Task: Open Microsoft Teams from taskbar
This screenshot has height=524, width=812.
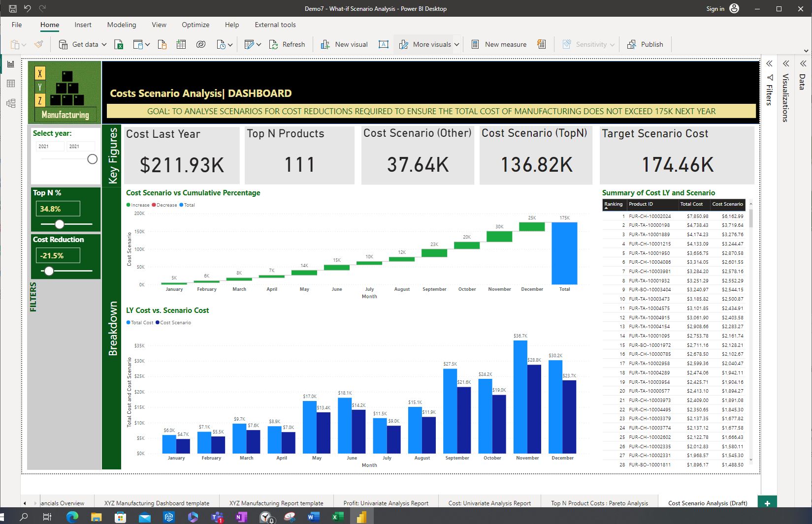Action: [217, 517]
